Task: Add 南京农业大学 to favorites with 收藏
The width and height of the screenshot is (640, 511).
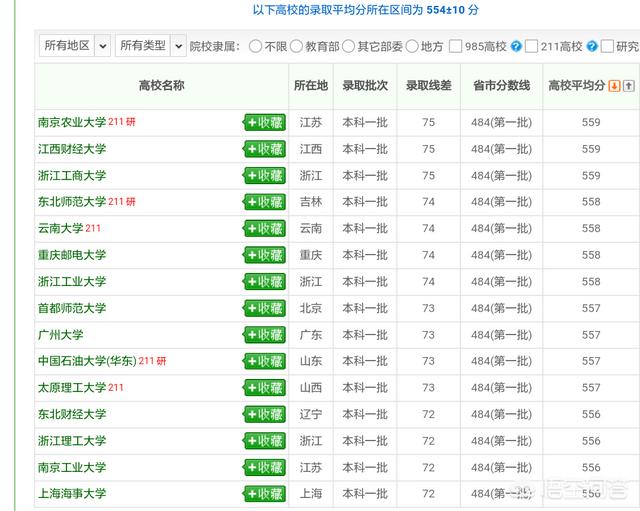Action: tap(264, 122)
